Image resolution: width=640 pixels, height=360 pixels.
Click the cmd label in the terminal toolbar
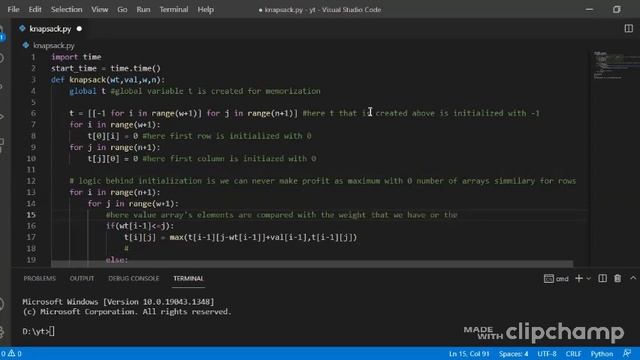[562, 279]
